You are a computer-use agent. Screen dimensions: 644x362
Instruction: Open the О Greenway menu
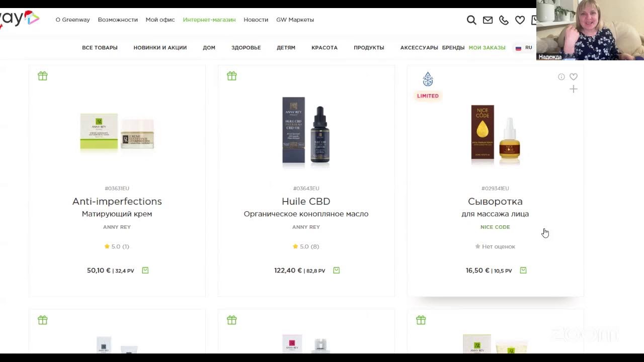pyautogui.click(x=72, y=20)
